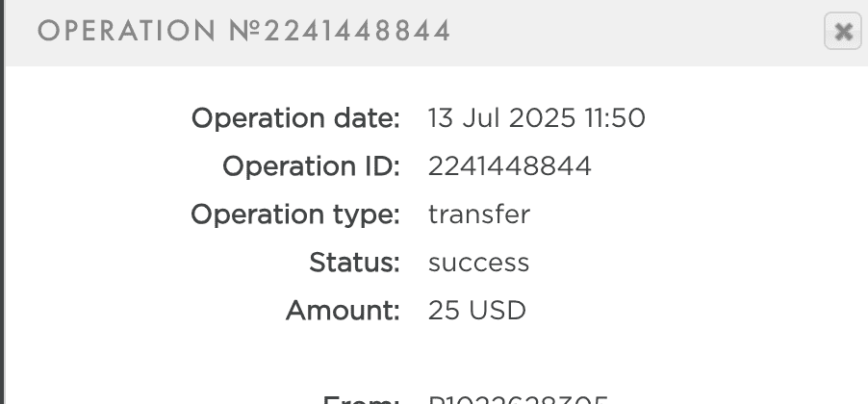
Task: Select the "transfer" operation type value
Action: 478,214
